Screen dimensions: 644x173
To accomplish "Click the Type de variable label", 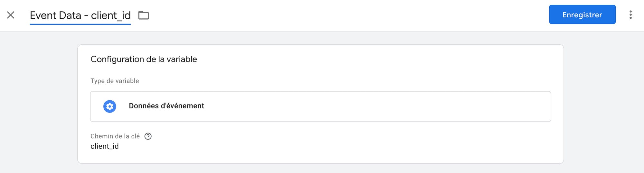I will pos(115,81).
